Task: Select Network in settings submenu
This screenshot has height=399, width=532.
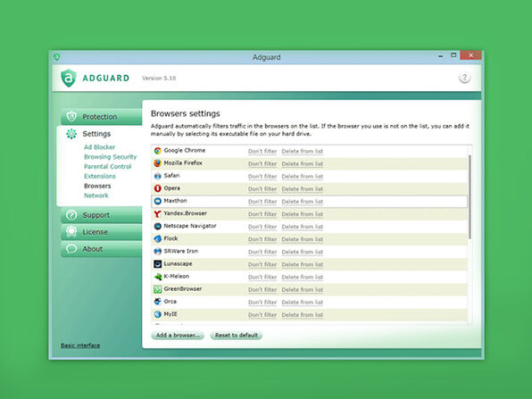Action: click(96, 195)
